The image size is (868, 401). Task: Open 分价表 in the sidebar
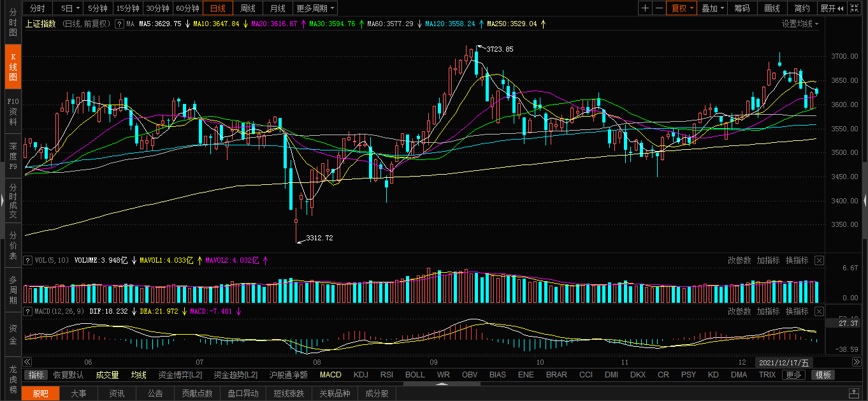[x=13, y=245]
